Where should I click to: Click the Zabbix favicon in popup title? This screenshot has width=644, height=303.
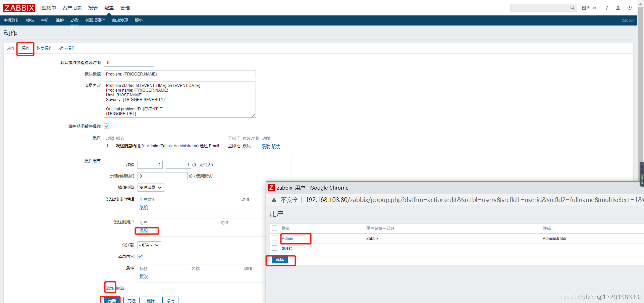pyautogui.click(x=271, y=188)
